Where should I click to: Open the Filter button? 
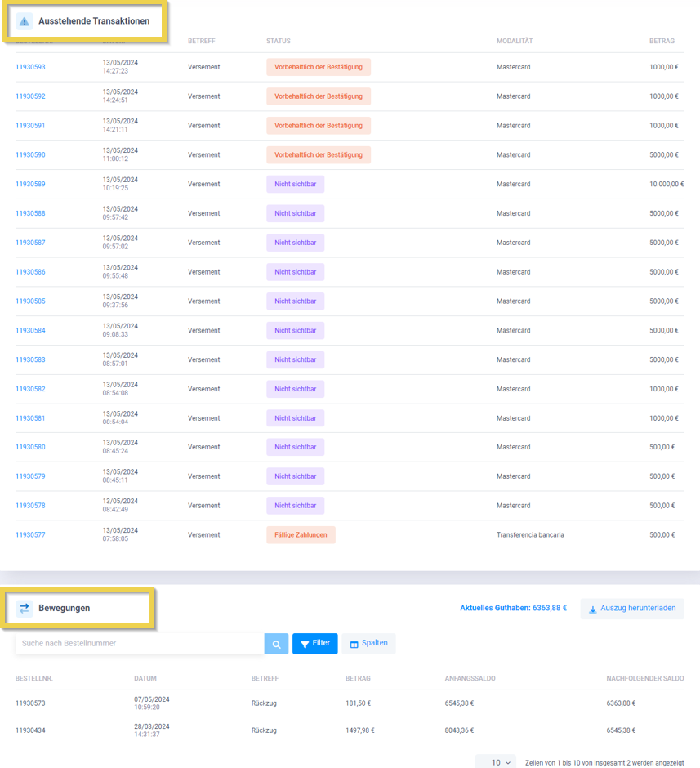[x=314, y=644]
